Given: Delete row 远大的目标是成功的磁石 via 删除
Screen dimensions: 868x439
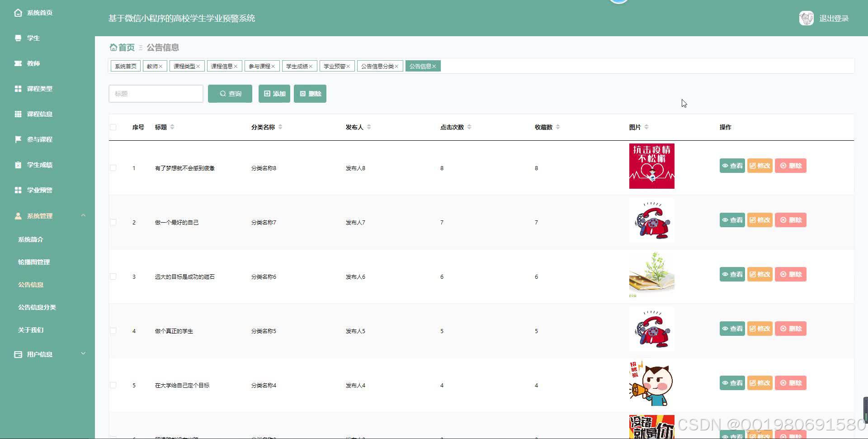Looking at the screenshot, I should pos(791,274).
